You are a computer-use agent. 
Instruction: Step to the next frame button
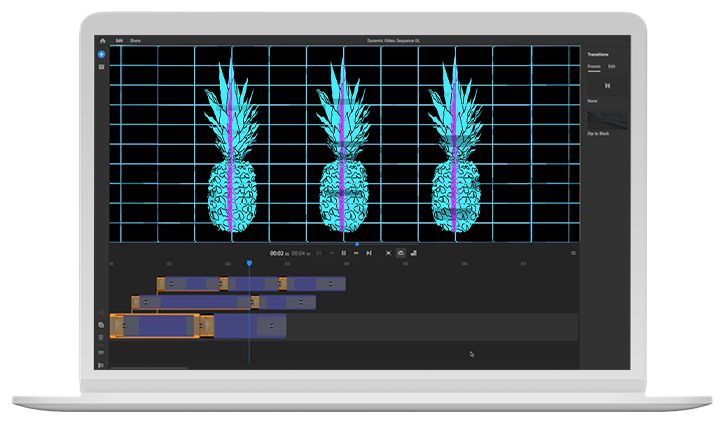click(x=369, y=253)
